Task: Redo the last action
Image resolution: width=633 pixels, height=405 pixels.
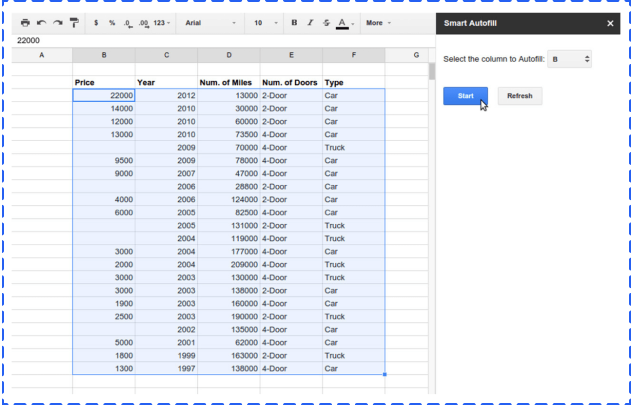Action: (57, 22)
